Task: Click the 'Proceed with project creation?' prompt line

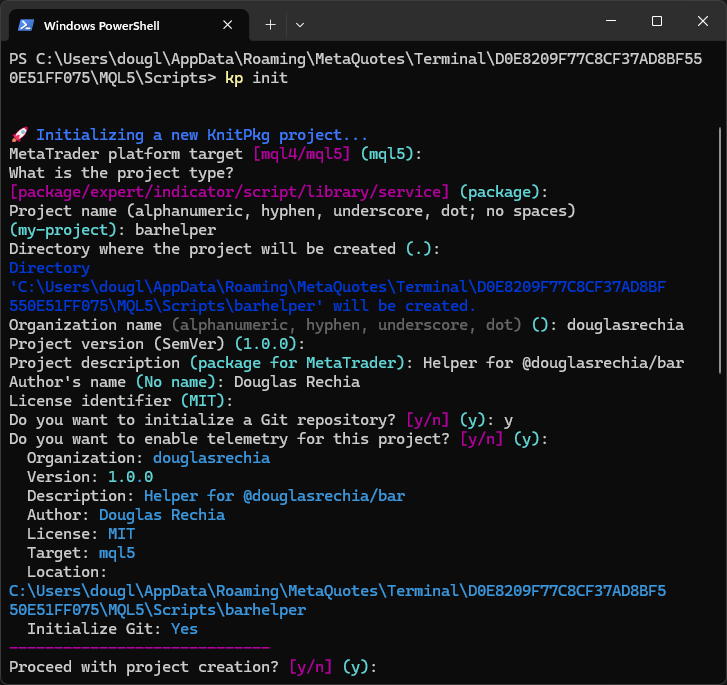Action: [x=143, y=667]
